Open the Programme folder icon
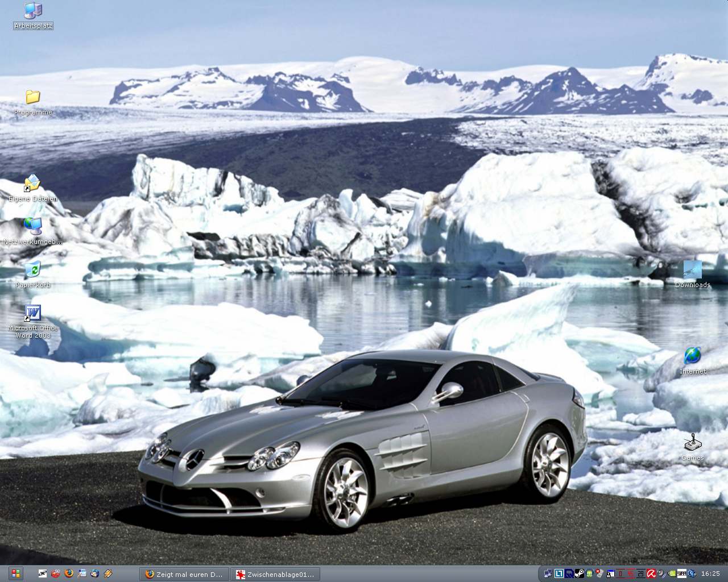The width and height of the screenshot is (728, 582). (x=32, y=97)
